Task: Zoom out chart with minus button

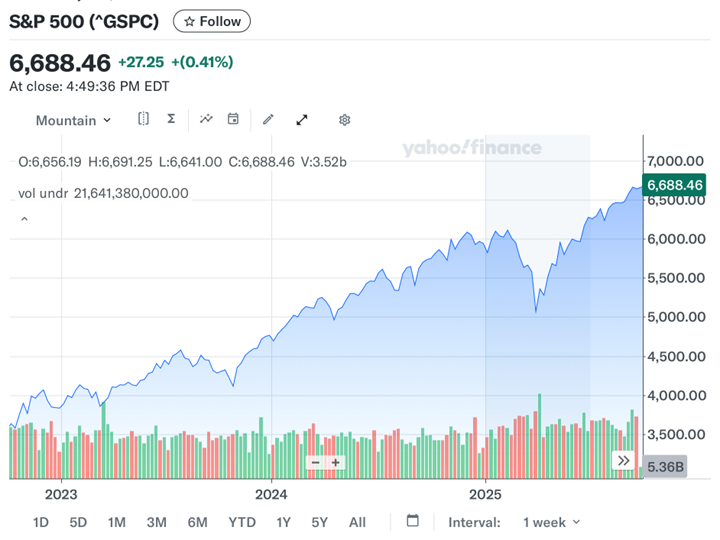Action: [x=316, y=463]
